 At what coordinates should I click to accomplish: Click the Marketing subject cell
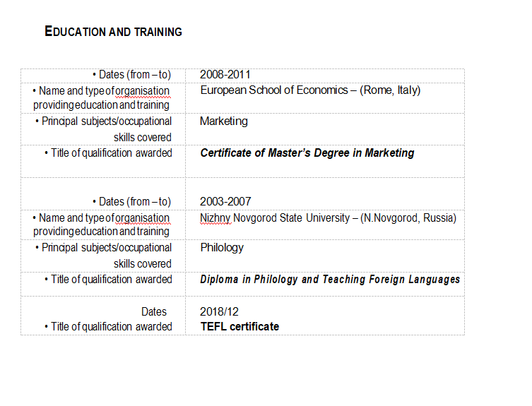pos(223,121)
